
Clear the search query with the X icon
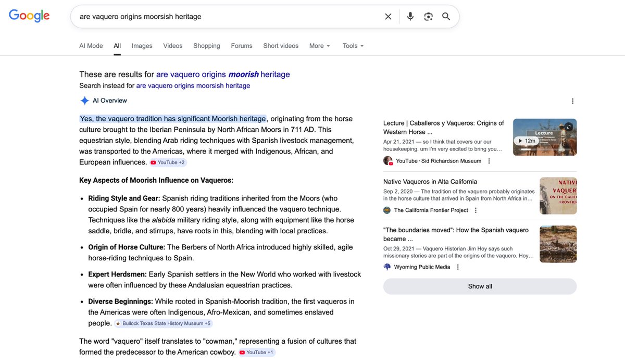(x=388, y=17)
